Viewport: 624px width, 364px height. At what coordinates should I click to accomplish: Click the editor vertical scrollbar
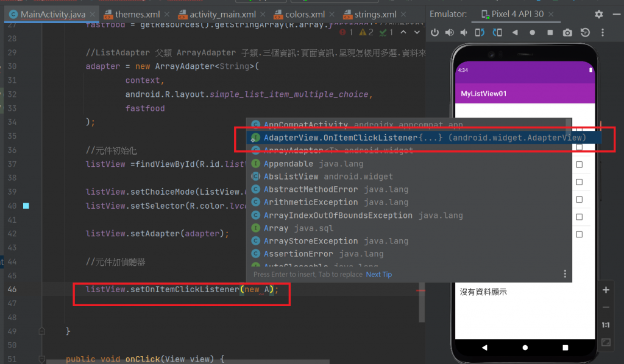(422, 302)
